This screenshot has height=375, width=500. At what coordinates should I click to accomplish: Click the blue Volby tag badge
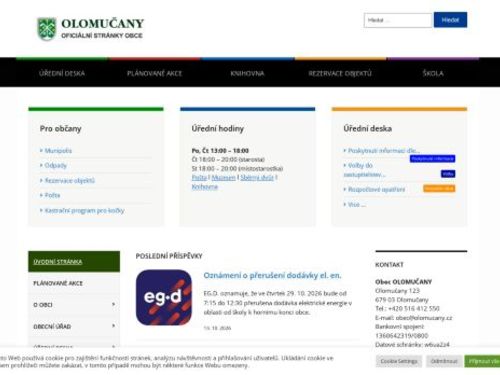pyautogui.click(x=448, y=174)
